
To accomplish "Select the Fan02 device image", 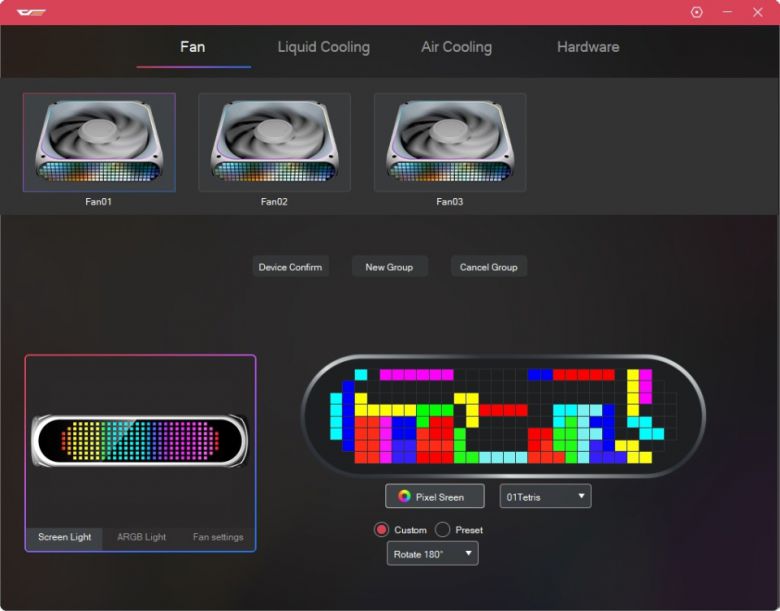I will coord(274,142).
